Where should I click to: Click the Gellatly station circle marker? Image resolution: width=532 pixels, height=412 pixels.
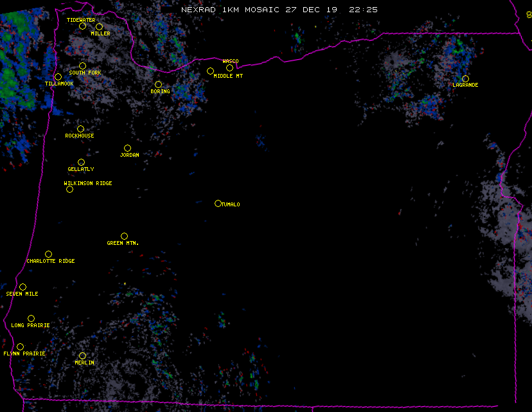tap(81, 162)
